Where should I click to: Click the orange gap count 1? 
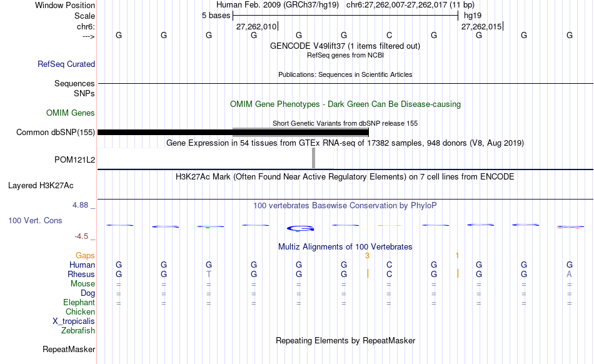[x=457, y=256]
